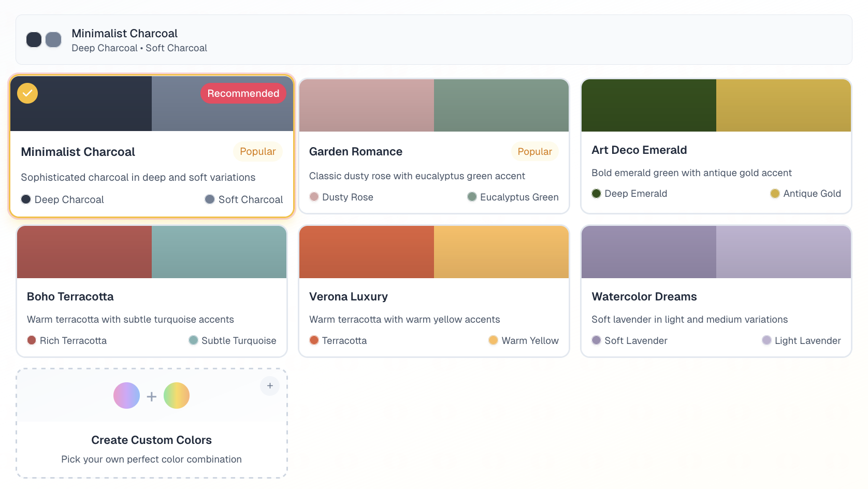Click the Dusty Rose color dot
This screenshot has height=489, width=868.
(x=314, y=197)
